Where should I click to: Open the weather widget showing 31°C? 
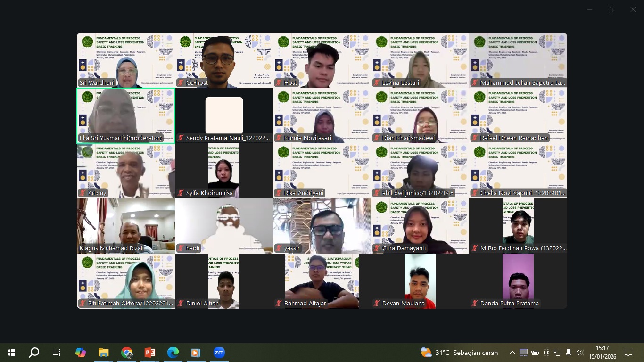click(x=453, y=353)
